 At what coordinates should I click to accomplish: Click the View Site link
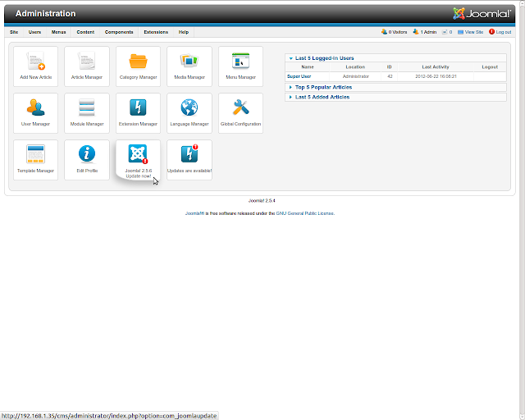(470, 32)
